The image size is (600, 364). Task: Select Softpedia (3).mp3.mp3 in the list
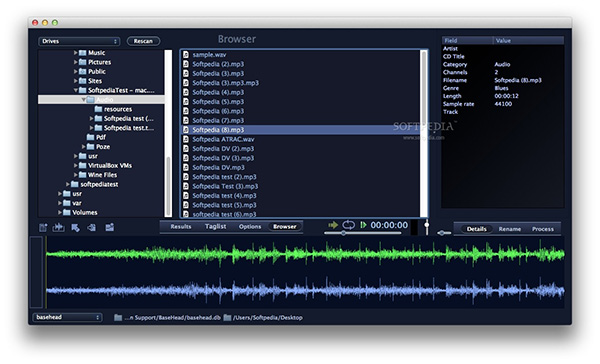click(x=301, y=83)
